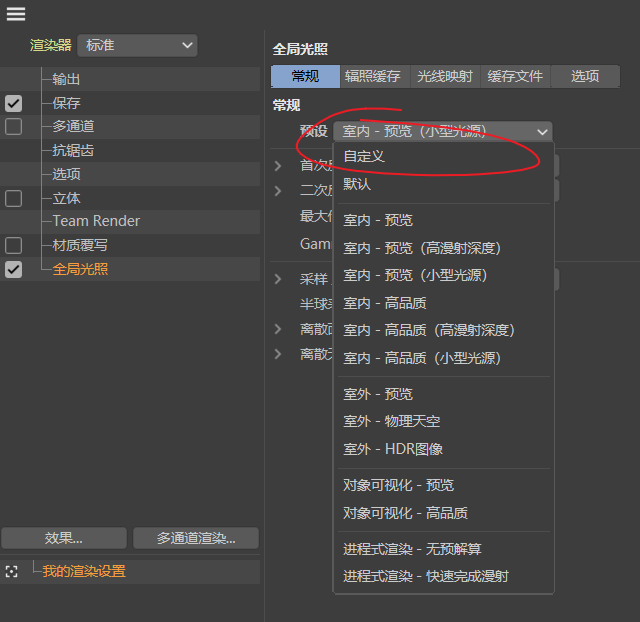The width and height of the screenshot is (640, 622).
Task: Collapse the 预设 preset dropdown
Action: pyautogui.click(x=442, y=131)
